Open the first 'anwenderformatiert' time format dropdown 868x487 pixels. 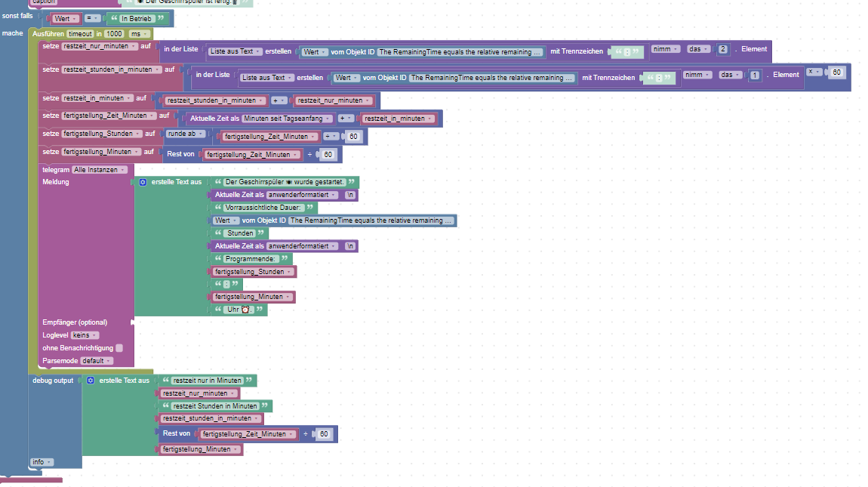302,195
